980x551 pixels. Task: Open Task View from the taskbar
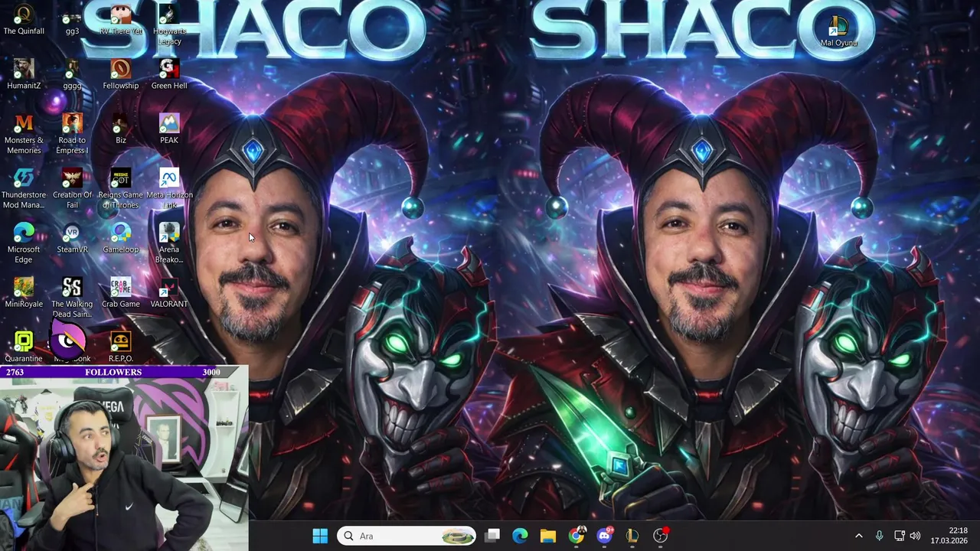492,536
